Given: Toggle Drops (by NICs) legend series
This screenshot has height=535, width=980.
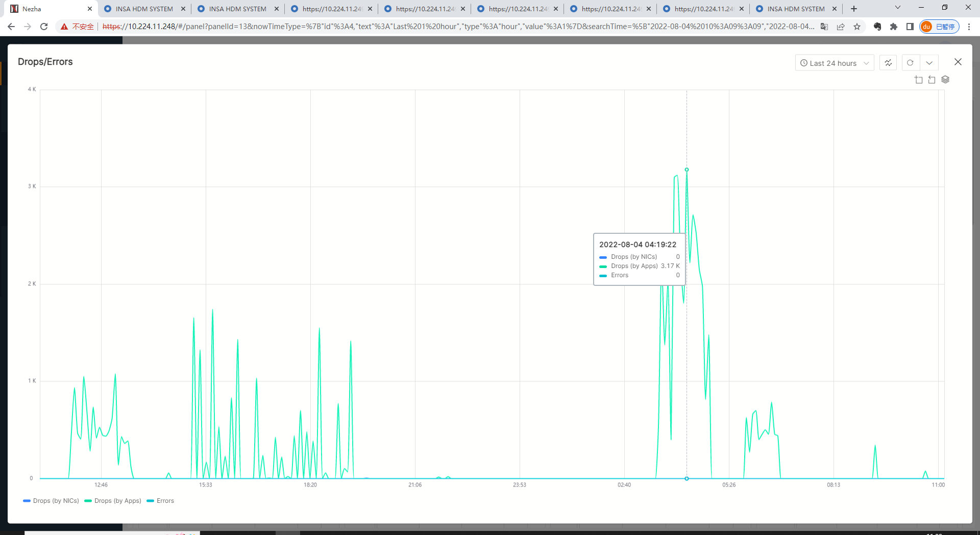Looking at the screenshot, I should pyautogui.click(x=51, y=501).
